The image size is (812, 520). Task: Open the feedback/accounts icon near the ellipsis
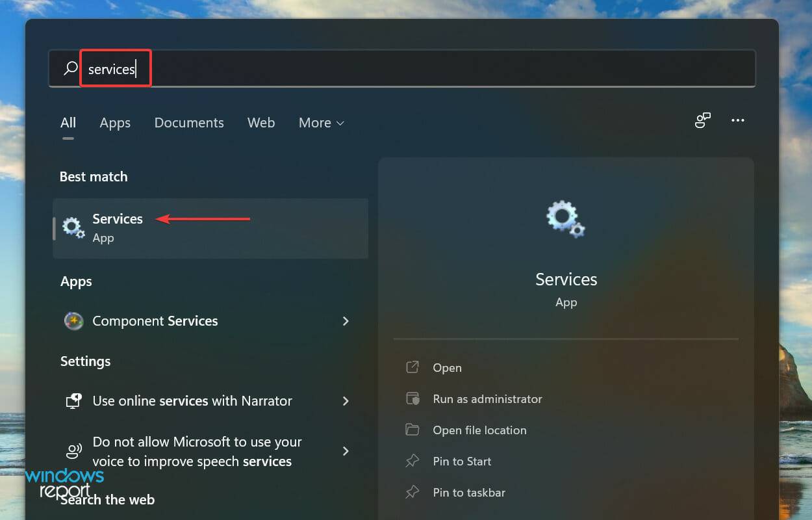(703, 120)
